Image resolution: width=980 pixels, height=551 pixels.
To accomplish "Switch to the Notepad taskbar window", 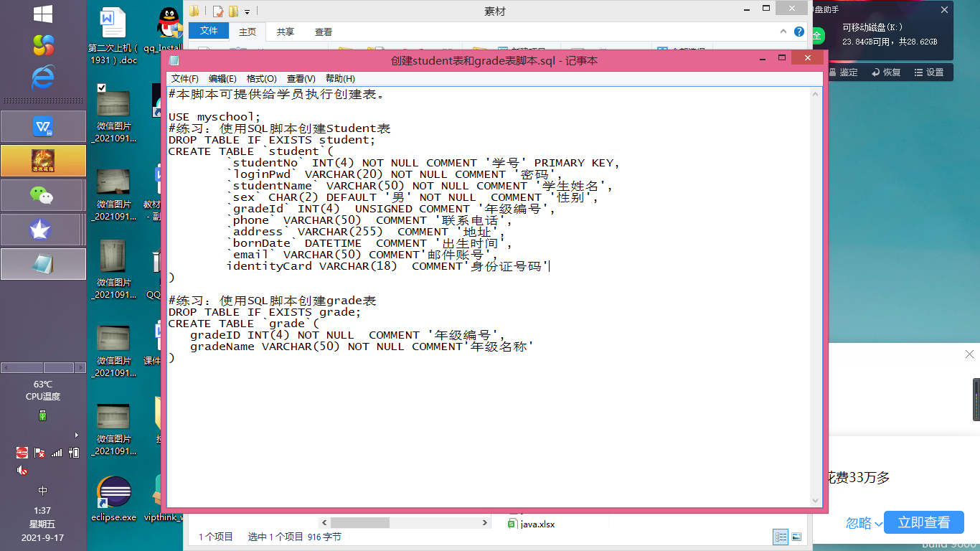I will [x=43, y=264].
